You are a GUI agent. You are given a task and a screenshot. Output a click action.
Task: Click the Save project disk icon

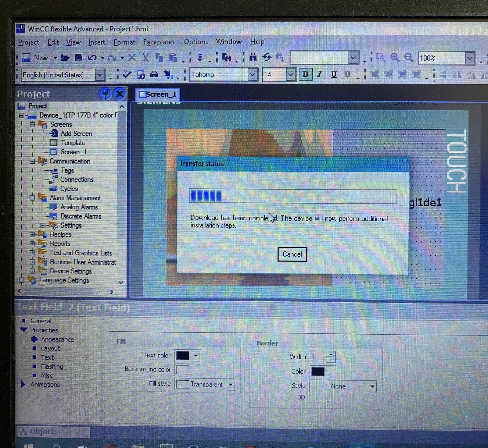[x=78, y=58]
